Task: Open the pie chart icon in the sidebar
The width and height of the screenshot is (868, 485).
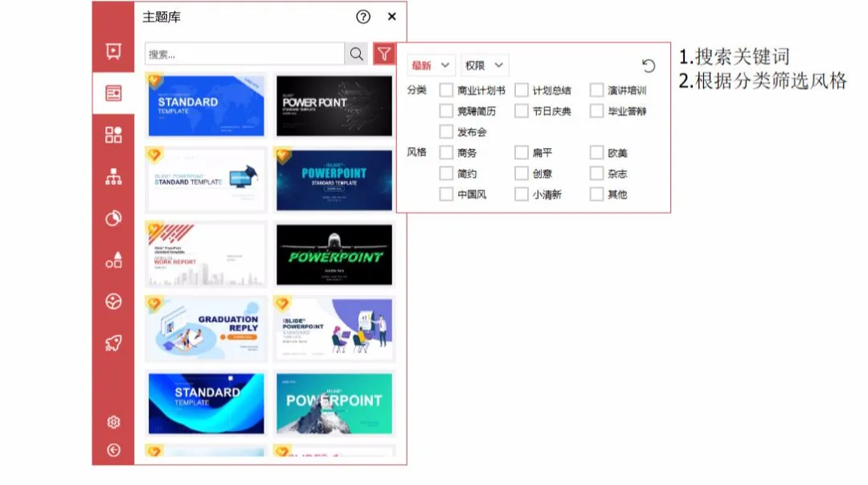Action: coord(113,219)
